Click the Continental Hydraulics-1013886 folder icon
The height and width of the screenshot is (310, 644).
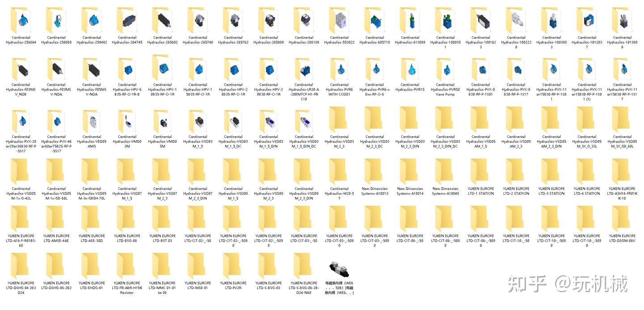[622, 20]
